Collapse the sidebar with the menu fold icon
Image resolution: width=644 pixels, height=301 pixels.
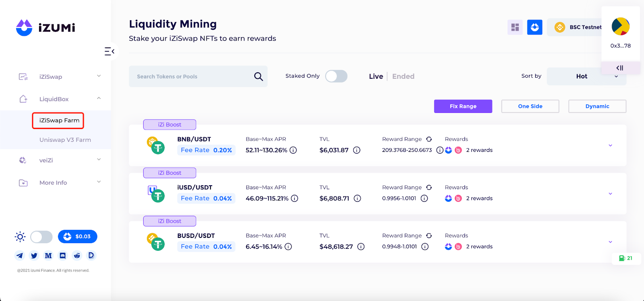109,51
